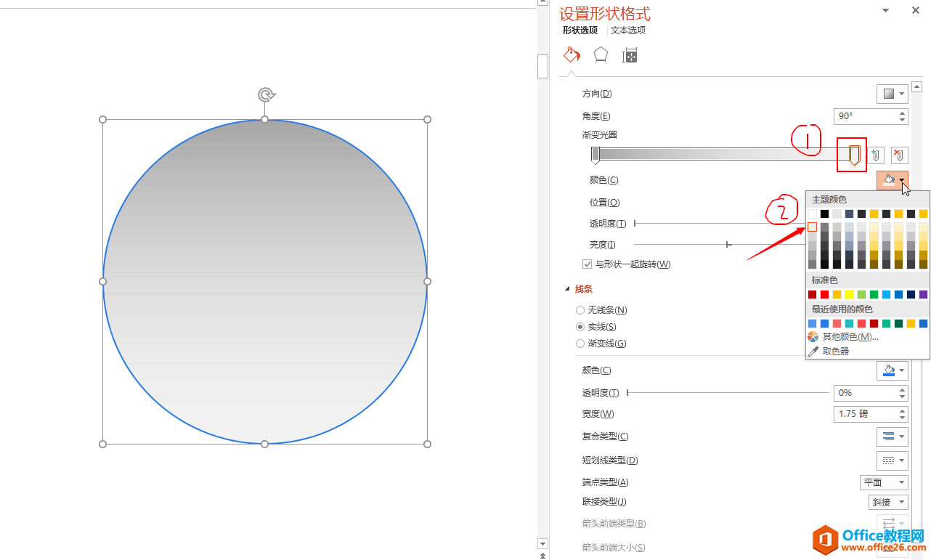Screen dimensions: 931x560
Task: Open the Size & Properties section icon
Action: coord(630,55)
